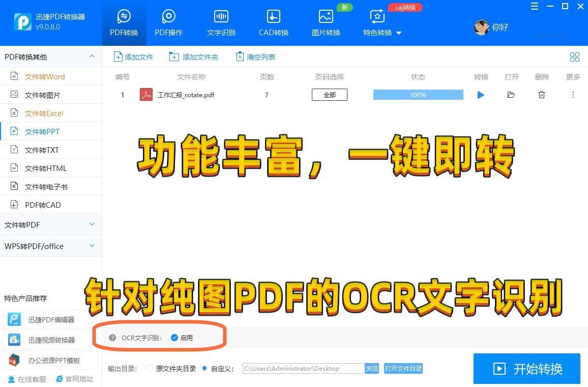Select the 自定义 output radio button
This screenshot has width=588, height=387.
click(x=204, y=368)
